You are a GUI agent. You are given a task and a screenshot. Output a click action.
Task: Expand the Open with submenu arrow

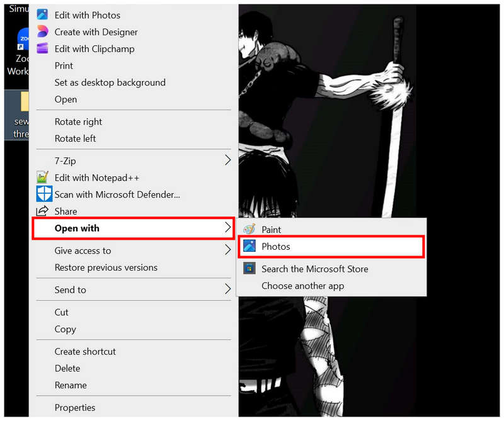(227, 228)
